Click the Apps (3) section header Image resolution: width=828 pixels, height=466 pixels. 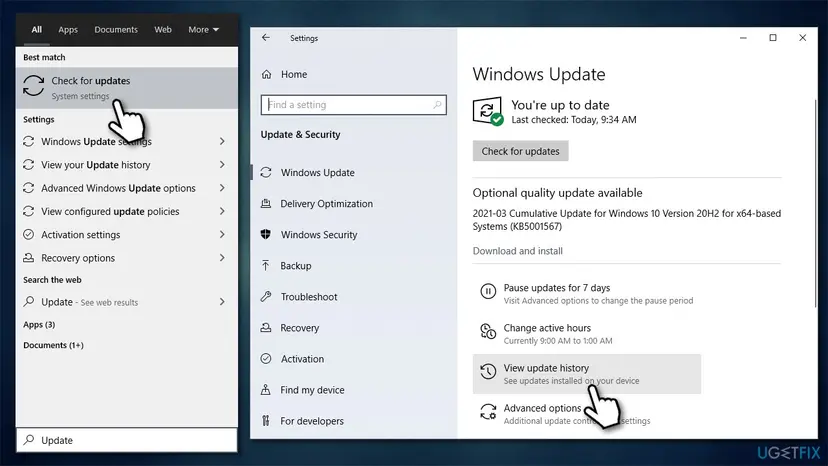coord(39,324)
